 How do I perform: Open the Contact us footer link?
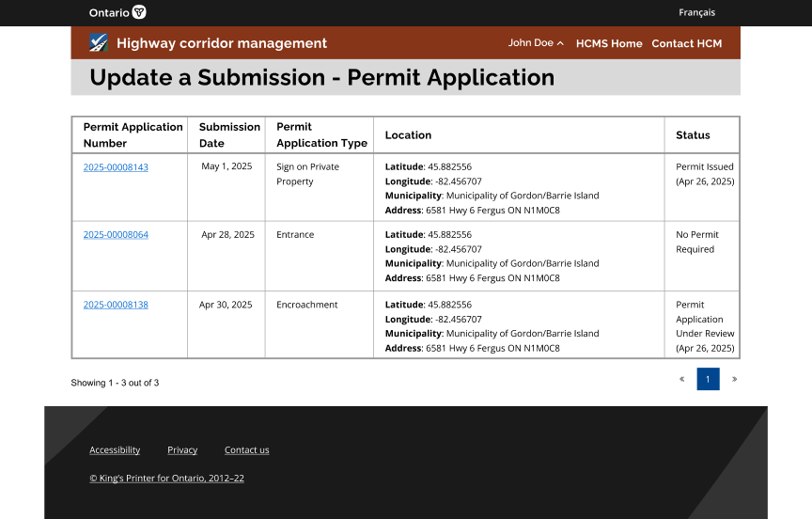[247, 449]
